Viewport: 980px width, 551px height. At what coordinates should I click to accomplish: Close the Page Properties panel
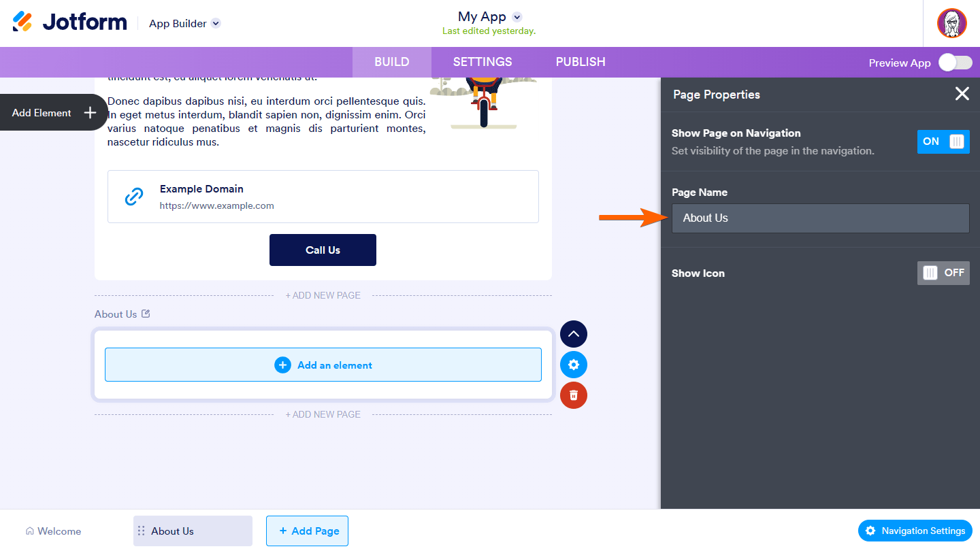coord(962,94)
